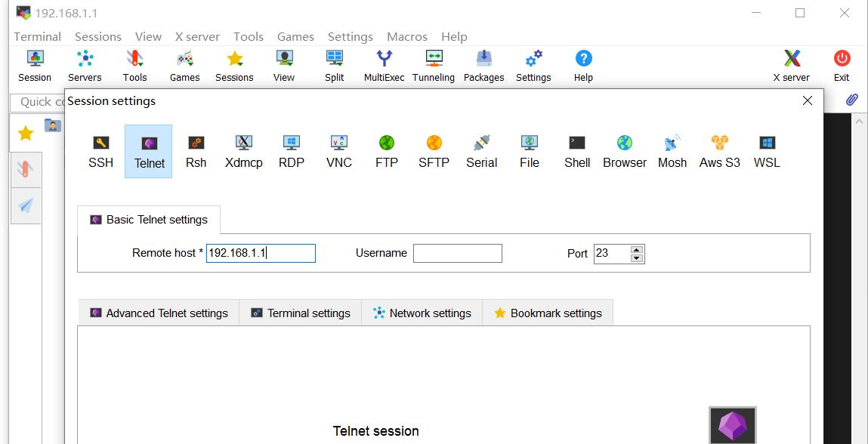Click the Remote host input field
Image resolution: width=868 pixels, height=444 pixels.
[x=261, y=253]
